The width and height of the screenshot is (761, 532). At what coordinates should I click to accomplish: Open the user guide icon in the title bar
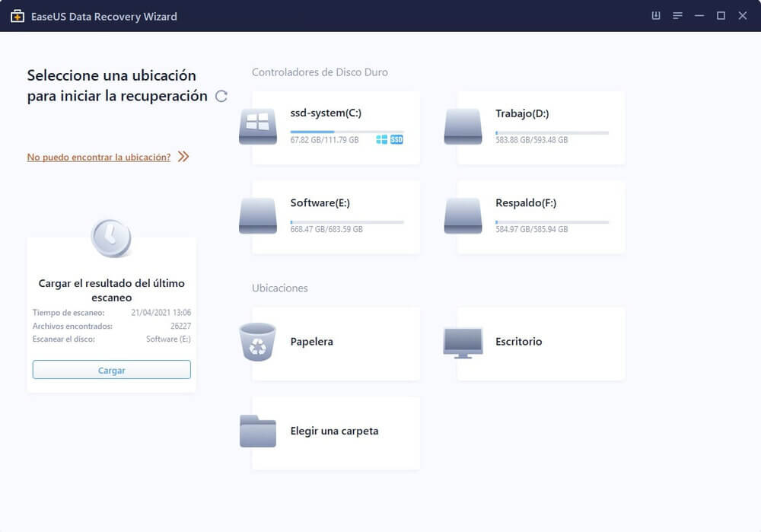(x=655, y=15)
